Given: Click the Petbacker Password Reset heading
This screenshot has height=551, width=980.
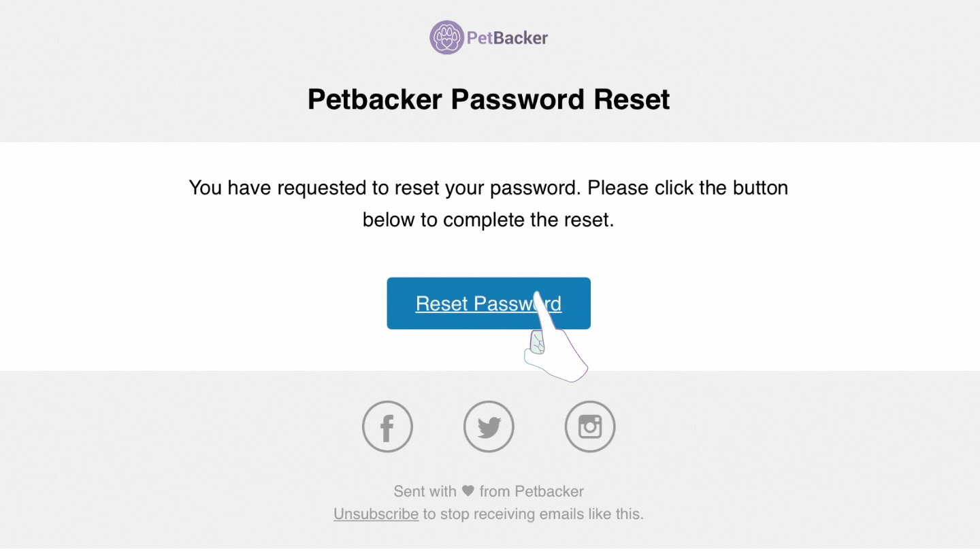Looking at the screenshot, I should [489, 99].
